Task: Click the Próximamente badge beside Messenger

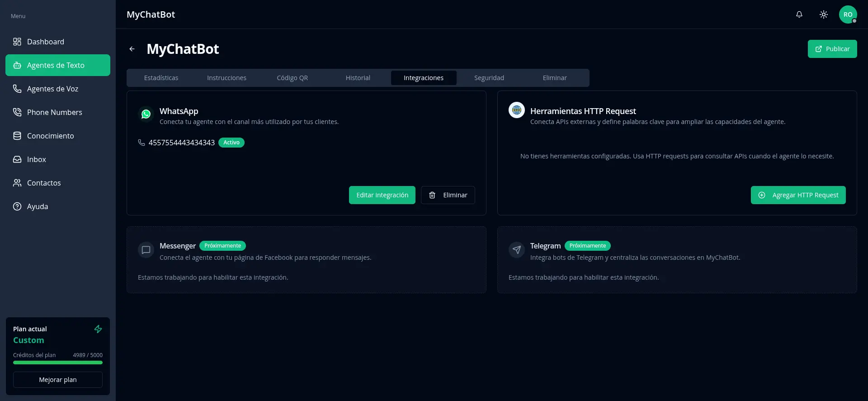Action: [223, 246]
